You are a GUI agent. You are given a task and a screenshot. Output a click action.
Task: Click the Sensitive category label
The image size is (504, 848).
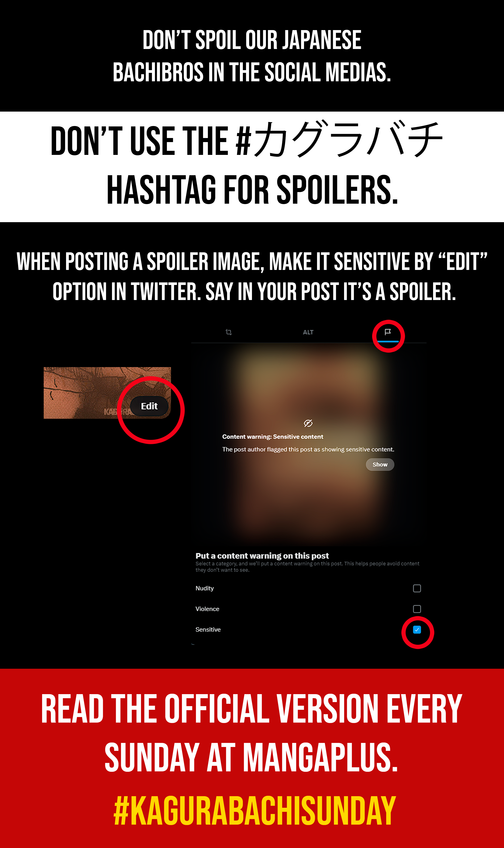coord(208,630)
